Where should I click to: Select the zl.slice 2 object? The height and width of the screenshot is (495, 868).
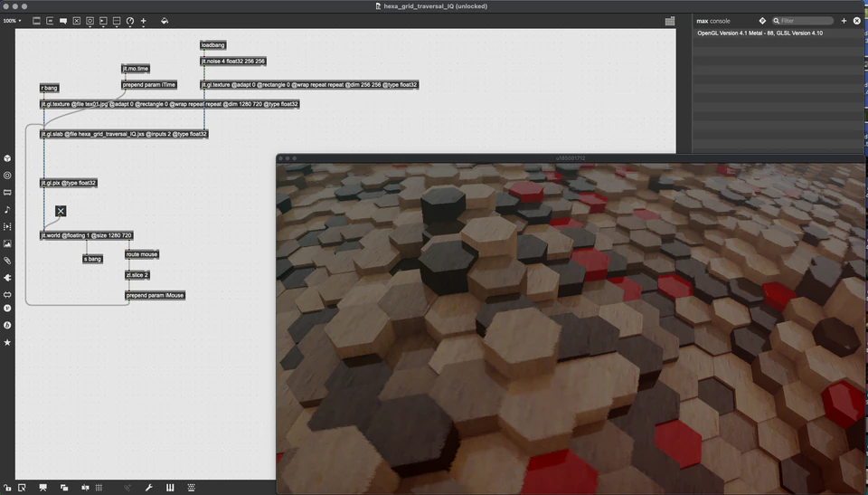(137, 275)
